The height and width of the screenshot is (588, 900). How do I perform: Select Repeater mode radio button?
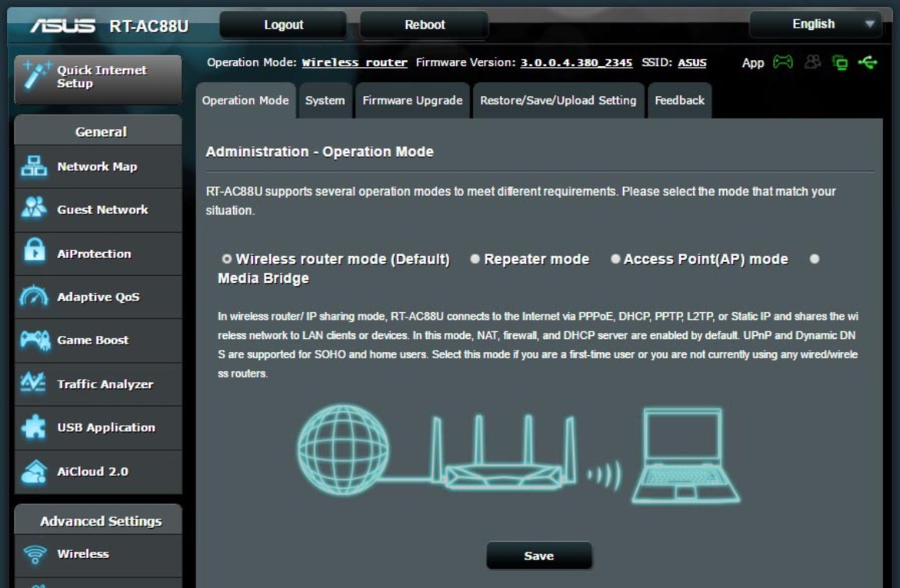[x=475, y=259]
